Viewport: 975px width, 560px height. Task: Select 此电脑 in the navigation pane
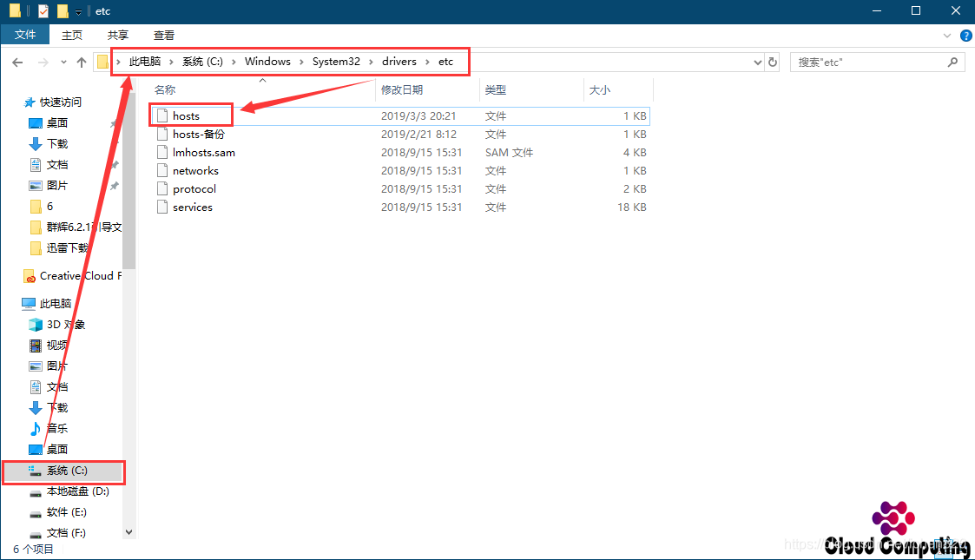pyautogui.click(x=47, y=303)
